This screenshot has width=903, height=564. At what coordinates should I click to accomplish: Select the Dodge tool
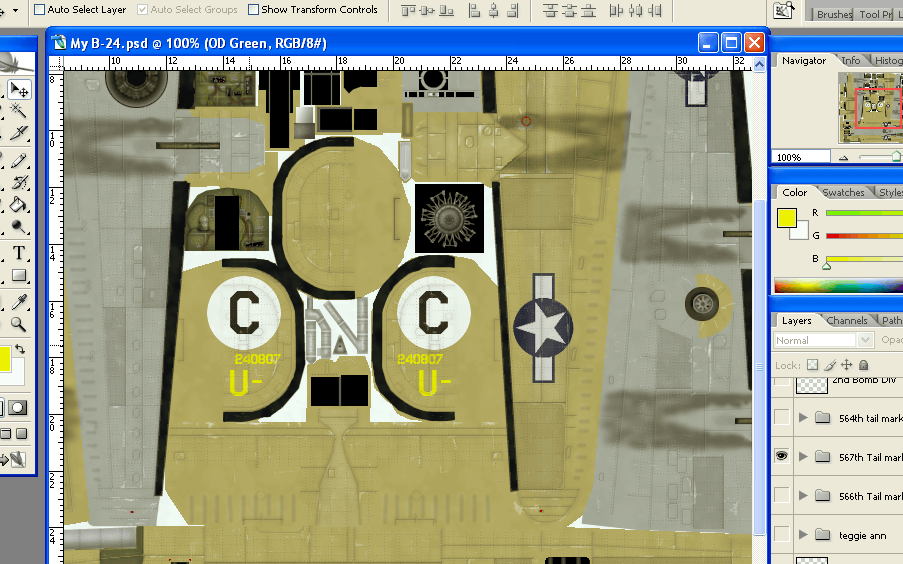coord(19,228)
